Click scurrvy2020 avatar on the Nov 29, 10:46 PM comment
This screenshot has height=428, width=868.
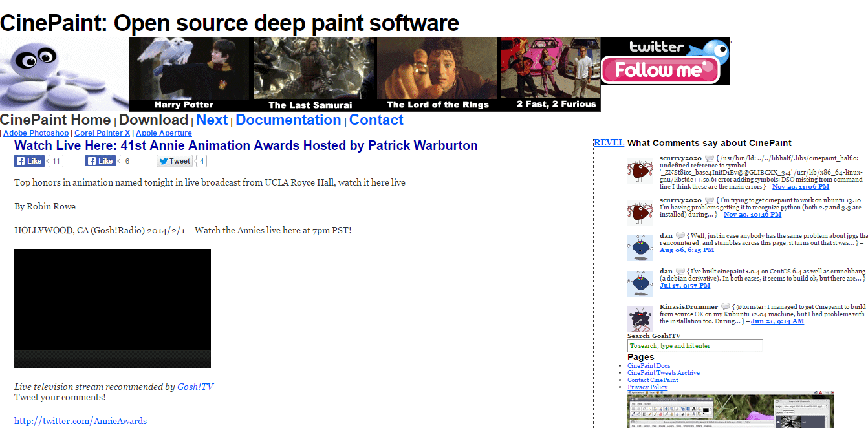(x=640, y=212)
